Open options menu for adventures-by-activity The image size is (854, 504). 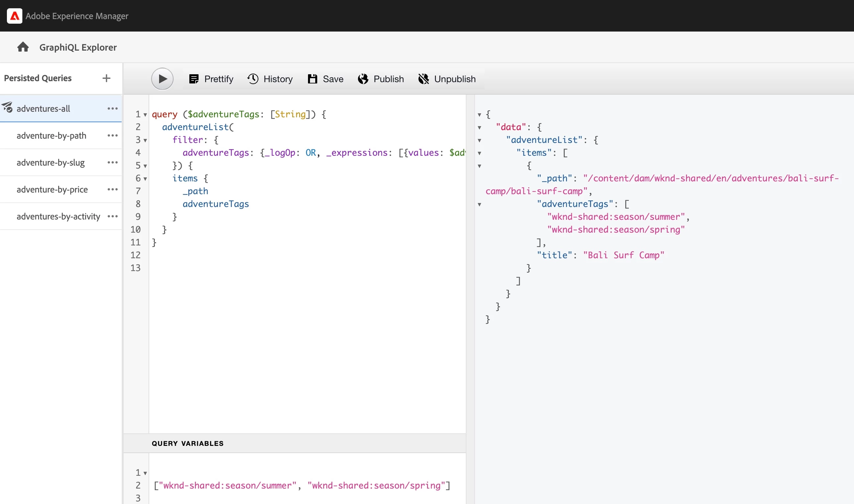pos(112,216)
